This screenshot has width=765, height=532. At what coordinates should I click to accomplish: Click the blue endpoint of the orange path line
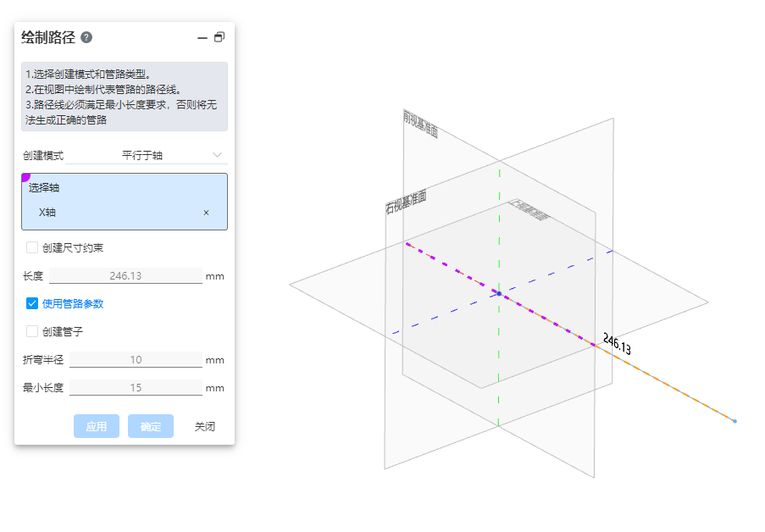735,421
